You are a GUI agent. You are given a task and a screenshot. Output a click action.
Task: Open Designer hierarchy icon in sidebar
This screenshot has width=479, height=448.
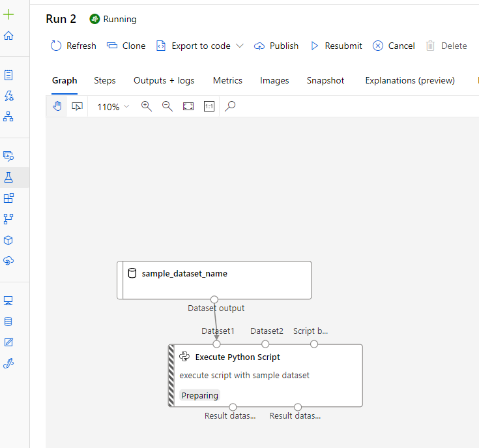(x=8, y=117)
